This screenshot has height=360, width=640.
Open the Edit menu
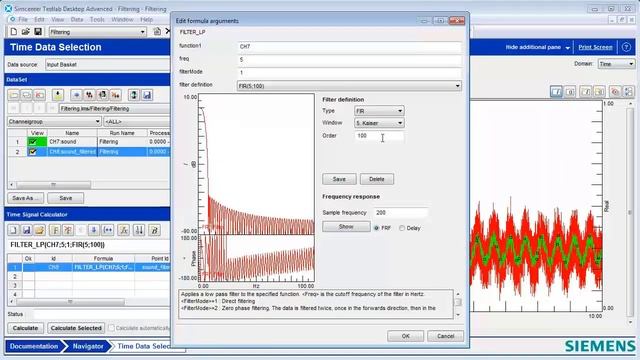pyautogui.click(x=39, y=19)
